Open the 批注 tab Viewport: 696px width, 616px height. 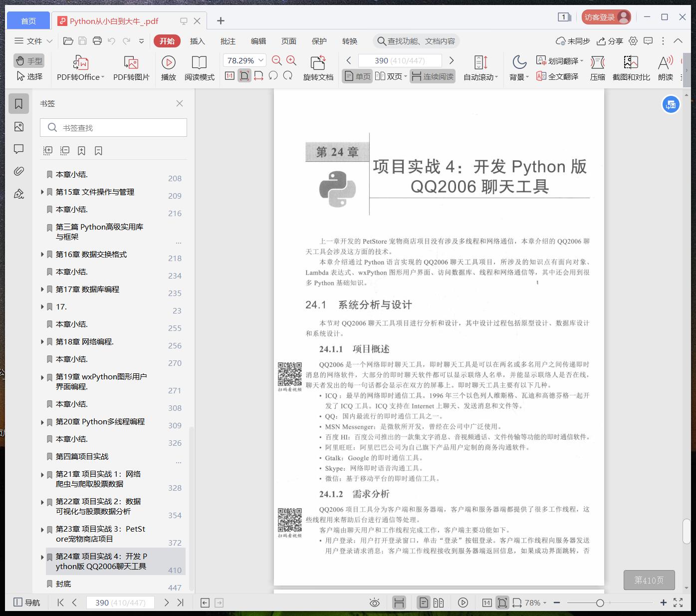click(x=228, y=41)
